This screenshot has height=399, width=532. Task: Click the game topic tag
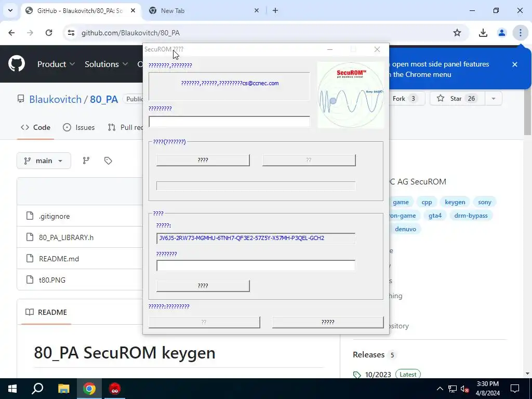tap(401, 202)
